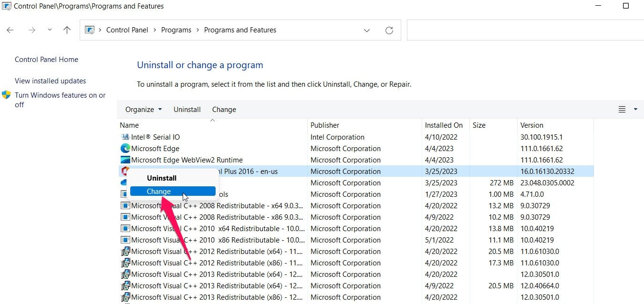Click the Uninstall toolbar button
Screen dimensions: 644x304
point(187,110)
